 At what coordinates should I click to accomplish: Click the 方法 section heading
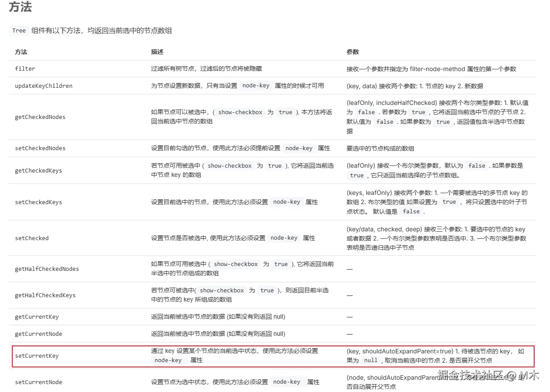(x=20, y=7)
